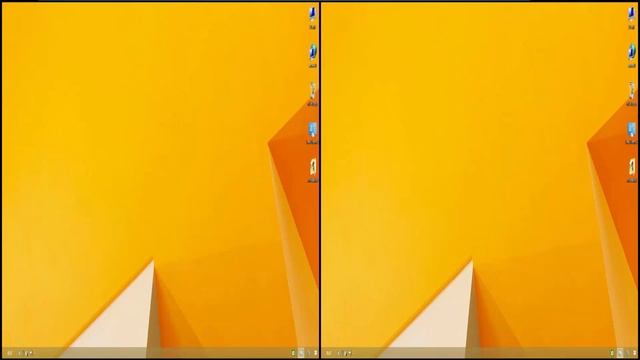Screen dimensions: 640x360
Task: Select the orange-white bottom icon on right desktop
Action: (632, 167)
